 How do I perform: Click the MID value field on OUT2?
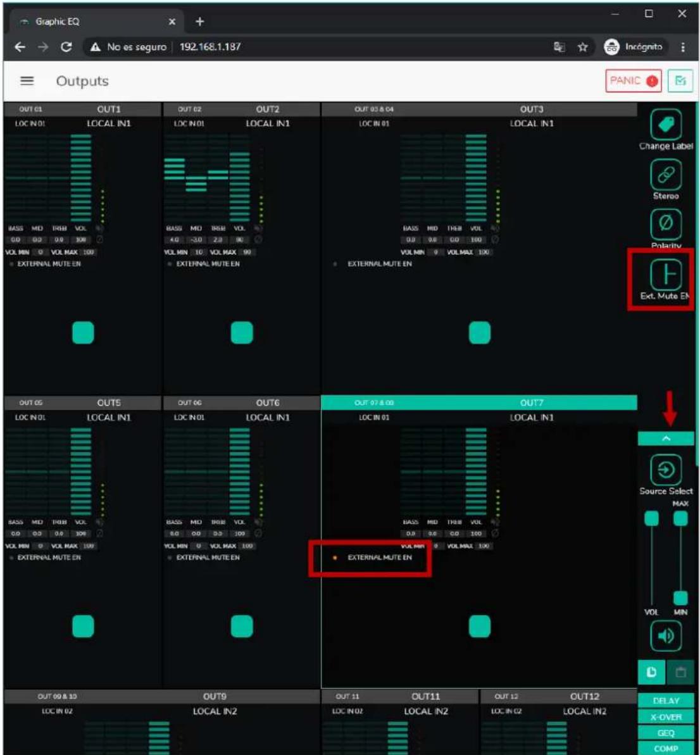[196, 239]
